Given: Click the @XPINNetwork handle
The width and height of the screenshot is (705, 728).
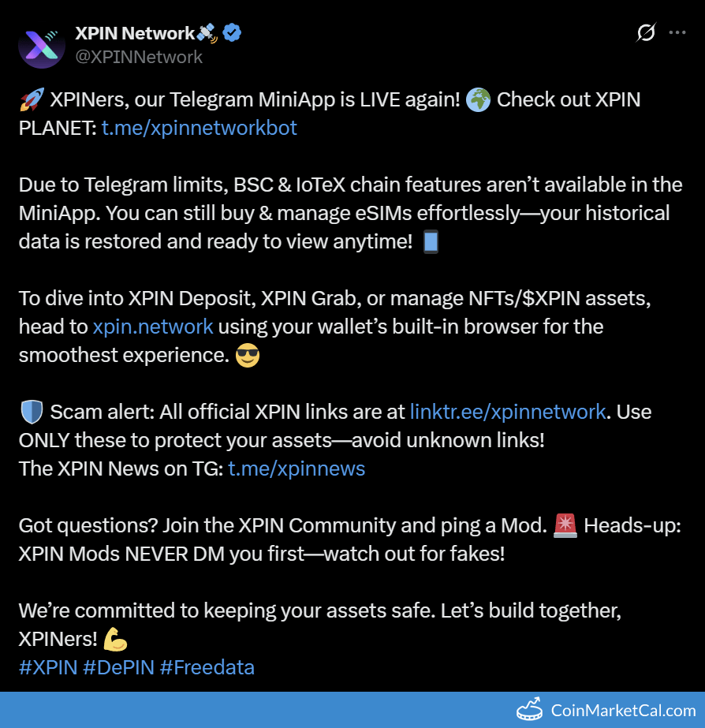Looking at the screenshot, I should (x=139, y=57).
